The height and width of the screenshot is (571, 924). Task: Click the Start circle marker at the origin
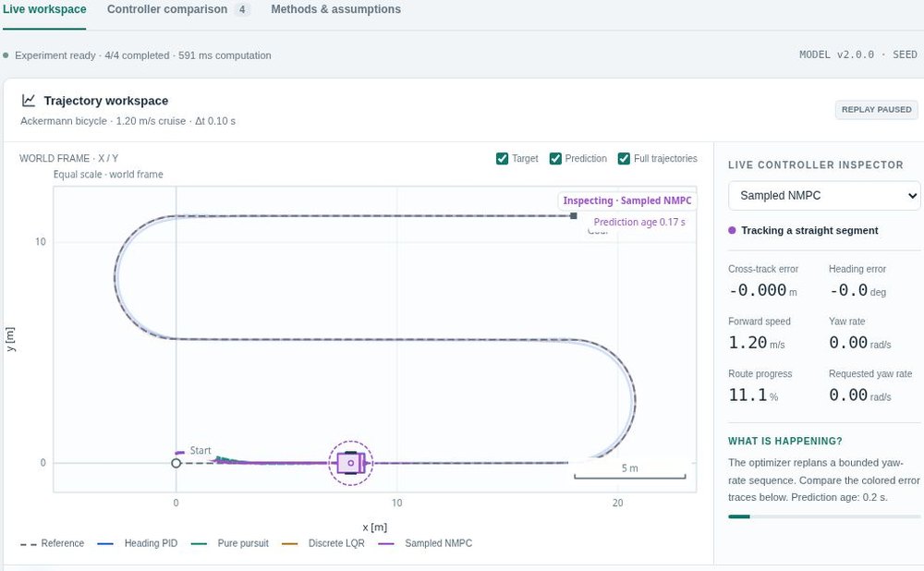(176, 463)
